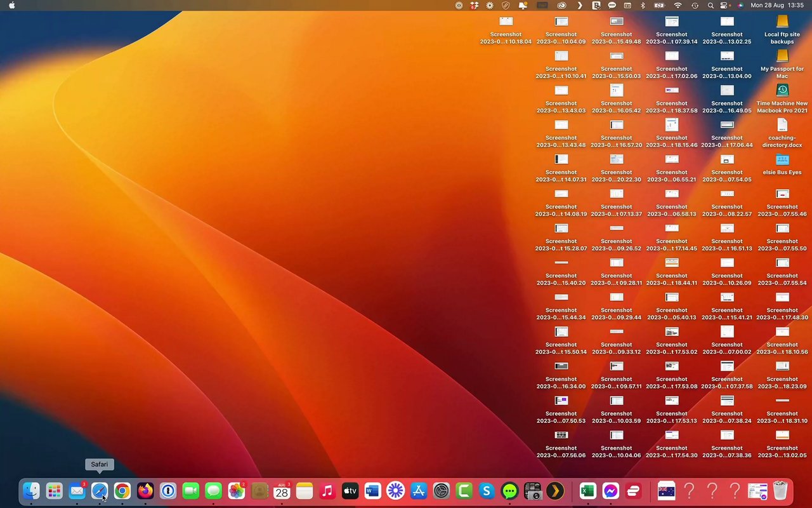Image resolution: width=812 pixels, height=508 pixels.
Task: Open Finder from the Dock
Action: 31,491
